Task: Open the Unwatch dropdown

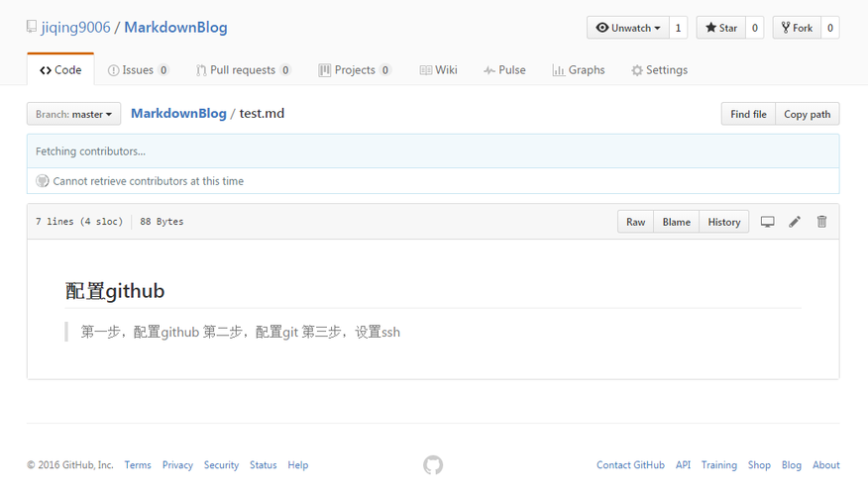Action: click(628, 28)
